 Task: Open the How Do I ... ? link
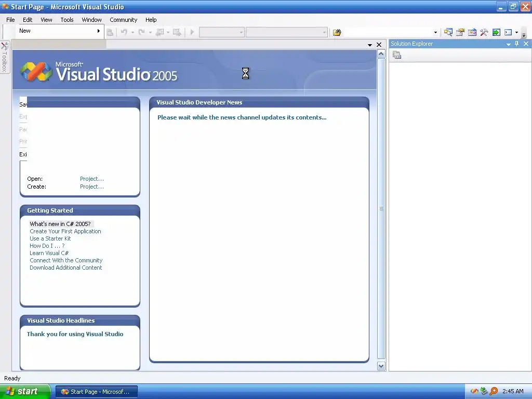coord(47,246)
